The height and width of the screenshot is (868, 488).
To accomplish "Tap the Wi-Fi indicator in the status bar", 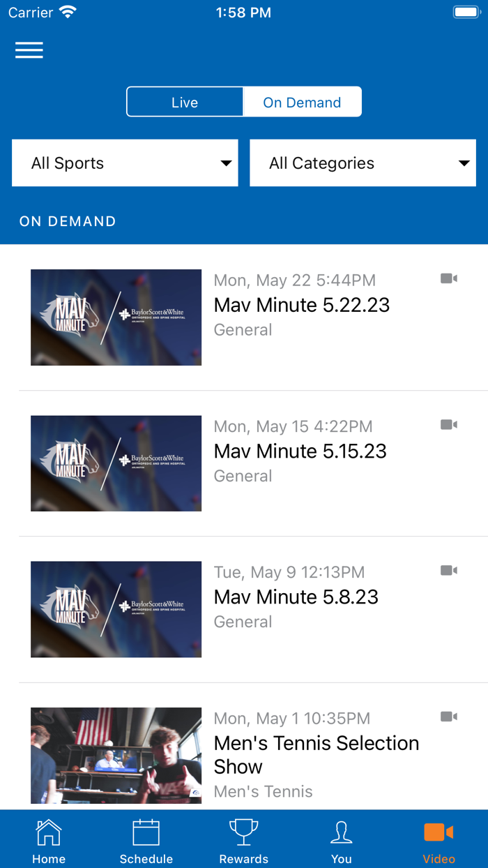I will tap(66, 11).
